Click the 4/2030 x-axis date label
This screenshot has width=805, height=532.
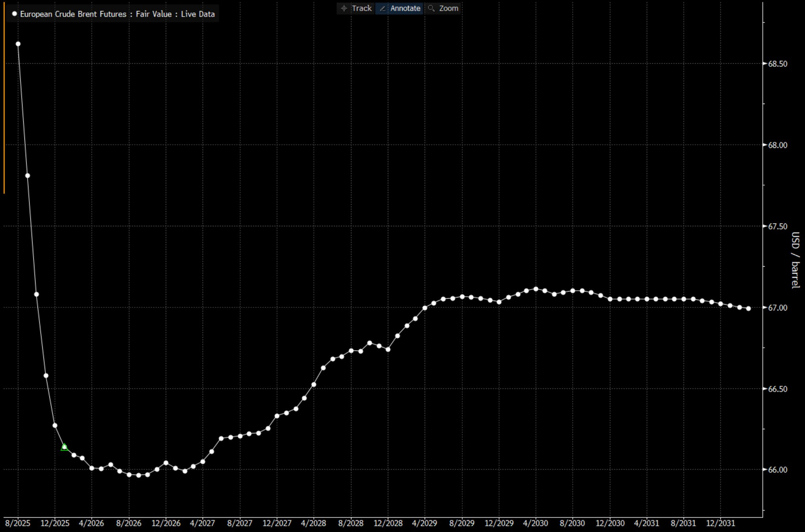(x=535, y=523)
